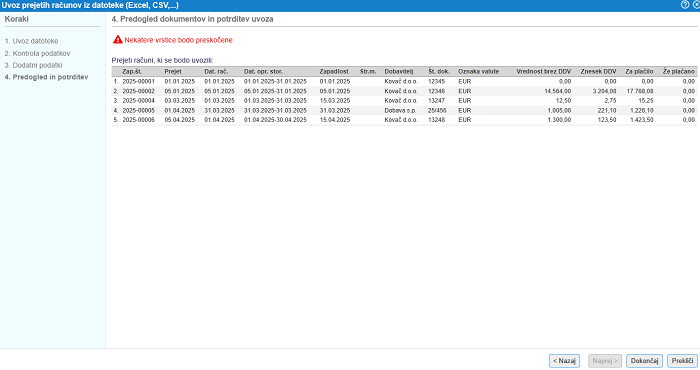This screenshot has width=700, height=370.
Task: Click the Že plačano column header
Action: pyautogui.click(x=679, y=71)
